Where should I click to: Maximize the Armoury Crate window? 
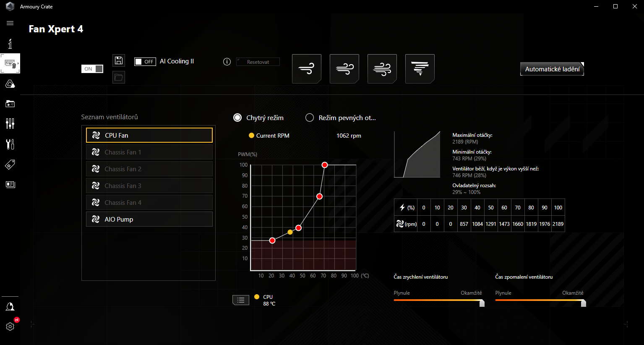(x=615, y=6)
